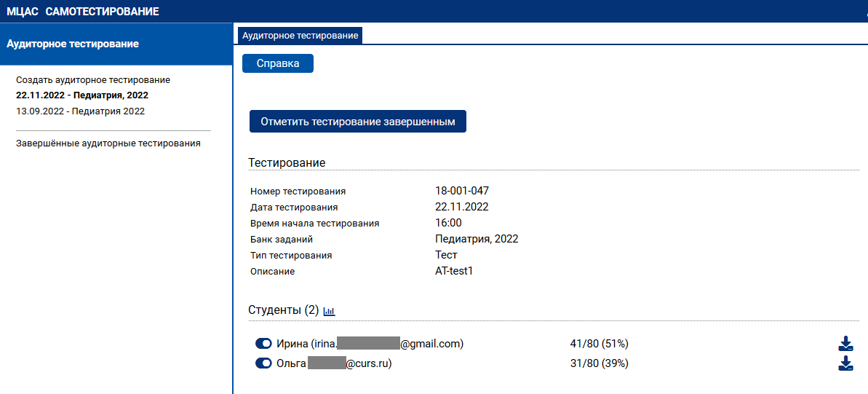
Task: Select 22.11.2022 - Педиатрия, 2022 testing
Action: coord(82,95)
